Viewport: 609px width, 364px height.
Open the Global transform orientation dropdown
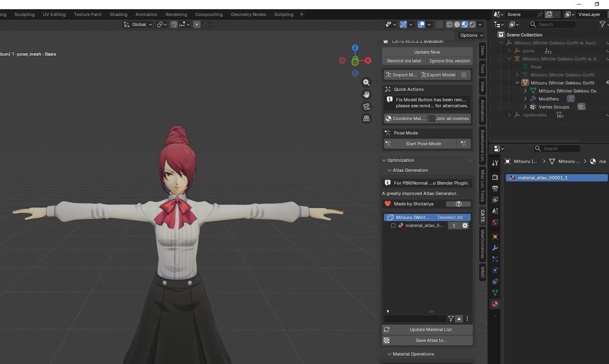click(x=138, y=24)
